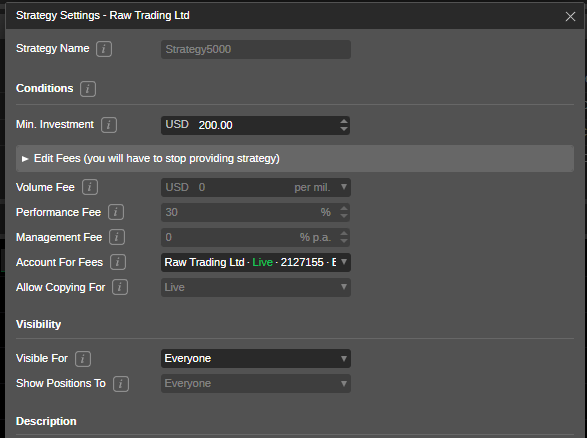Open the Account For Fees dropdown

tap(256, 262)
